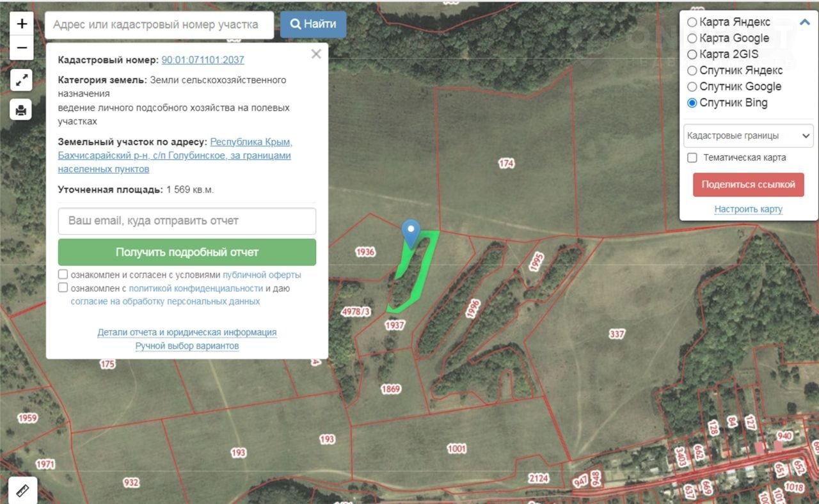Enable the Тематическая карта checkbox
The image size is (819, 504).
tap(692, 157)
